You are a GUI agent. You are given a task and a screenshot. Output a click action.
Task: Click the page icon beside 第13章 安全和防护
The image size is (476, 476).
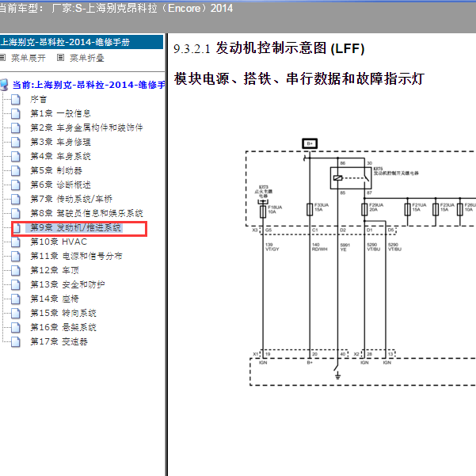(16, 285)
